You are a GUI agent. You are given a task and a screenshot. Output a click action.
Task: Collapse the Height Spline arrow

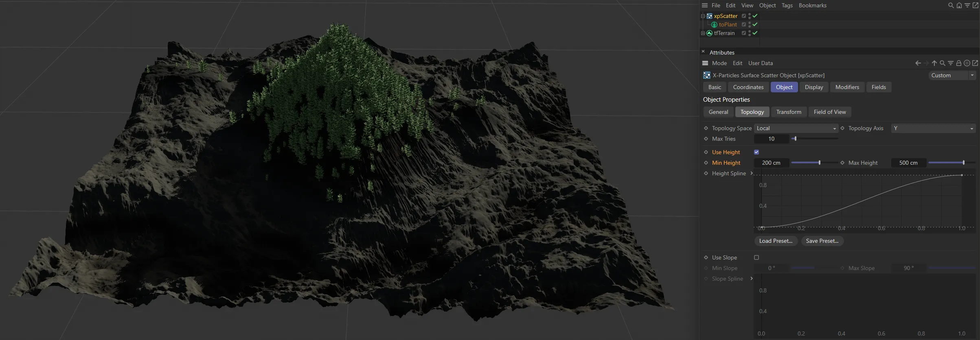tap(752, 173)
